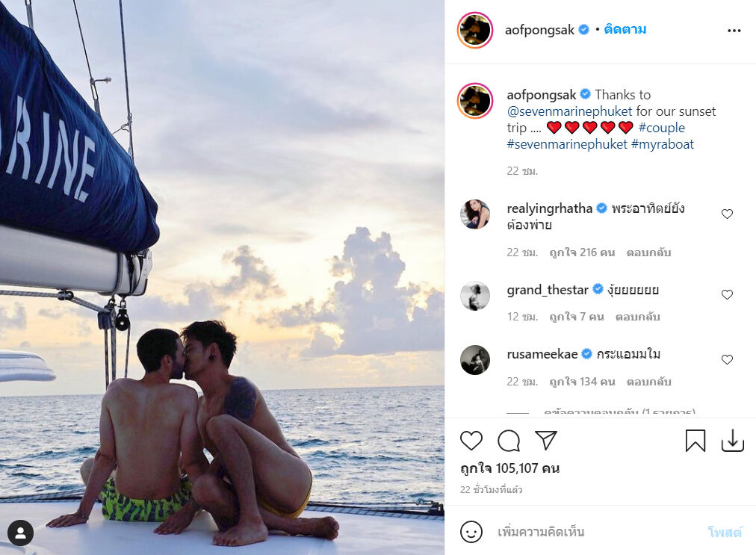Like the post with heart icon
The width and height of the screenshot is (756, 555).
pos(471,441)
